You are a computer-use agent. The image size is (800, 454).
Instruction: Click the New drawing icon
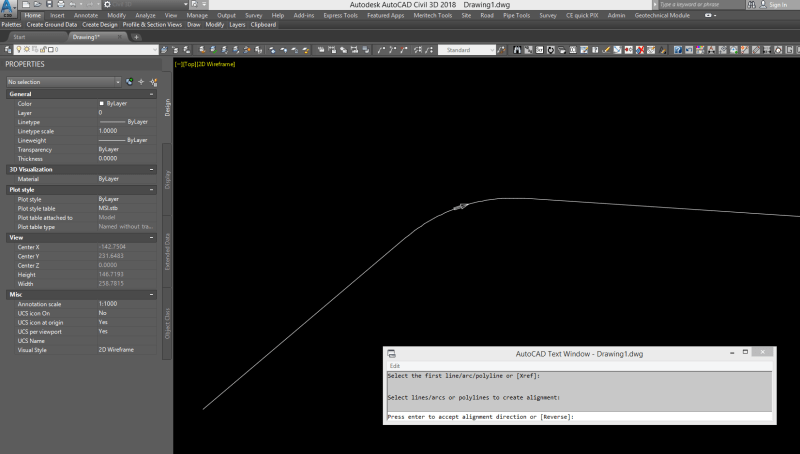point(27,5)
